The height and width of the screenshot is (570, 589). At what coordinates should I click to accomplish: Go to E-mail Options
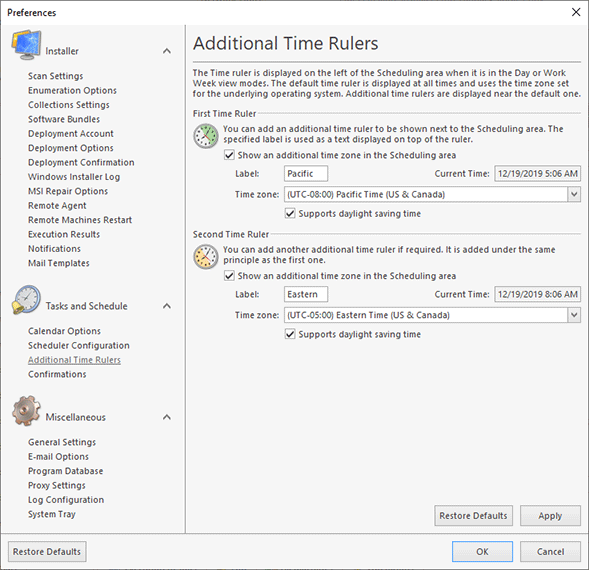coord(58,457)
